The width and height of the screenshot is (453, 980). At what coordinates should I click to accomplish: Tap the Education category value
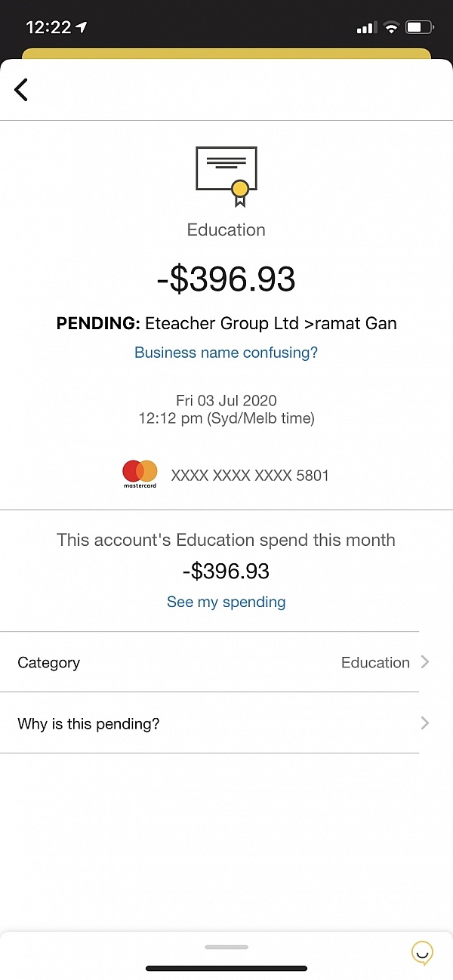375,662
